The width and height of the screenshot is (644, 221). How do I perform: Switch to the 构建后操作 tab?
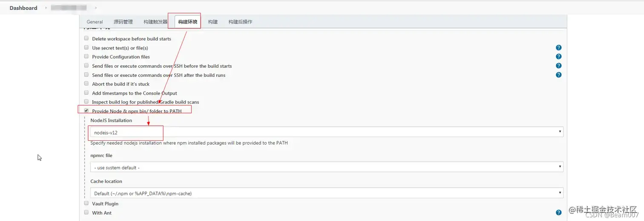240,22
